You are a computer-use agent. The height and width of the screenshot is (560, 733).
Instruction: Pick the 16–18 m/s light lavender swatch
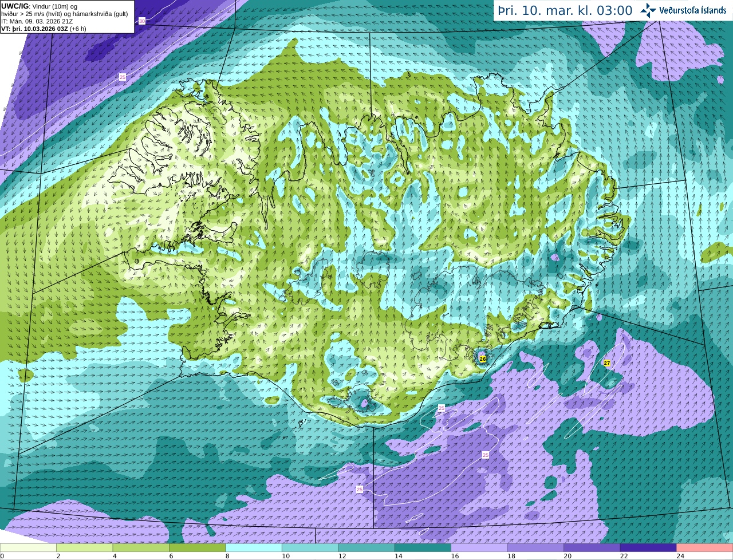tap(479, 548)
